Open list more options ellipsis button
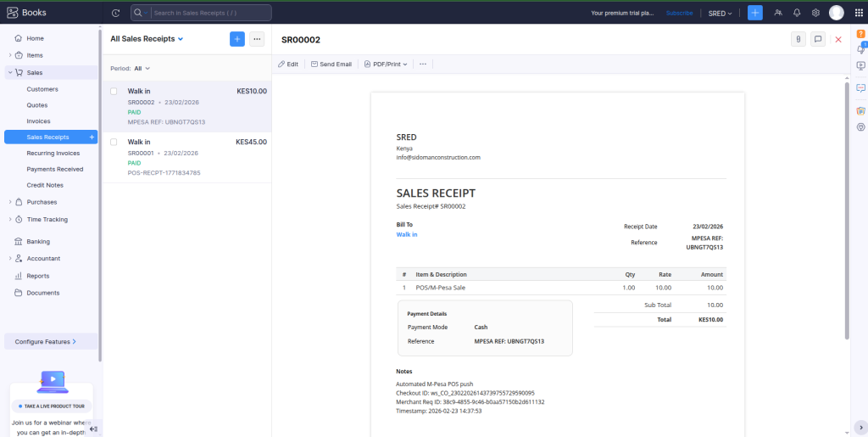Viewport: 868px width, 437px height. pos(256,39)
